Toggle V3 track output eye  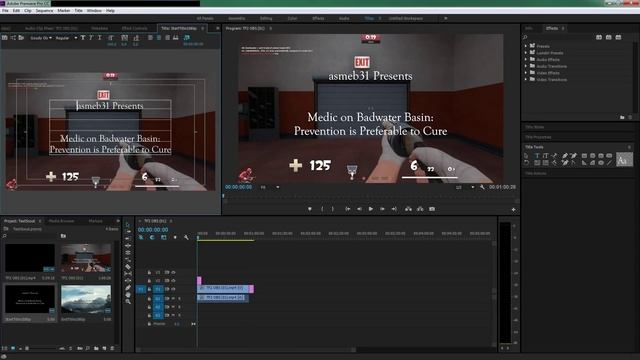173,272
